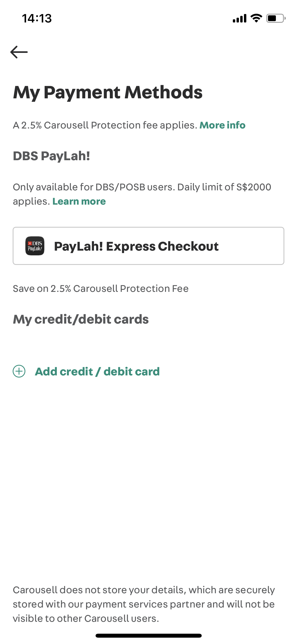Tap the My Payment Methods title
Image resolution: width=297 pixels, height=644 pixels.
[108, 92]
